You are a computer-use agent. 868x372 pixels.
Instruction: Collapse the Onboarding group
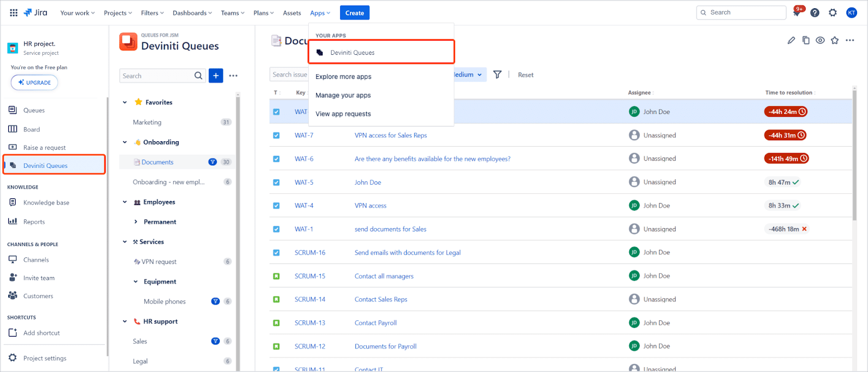click(x=125, y=142)
